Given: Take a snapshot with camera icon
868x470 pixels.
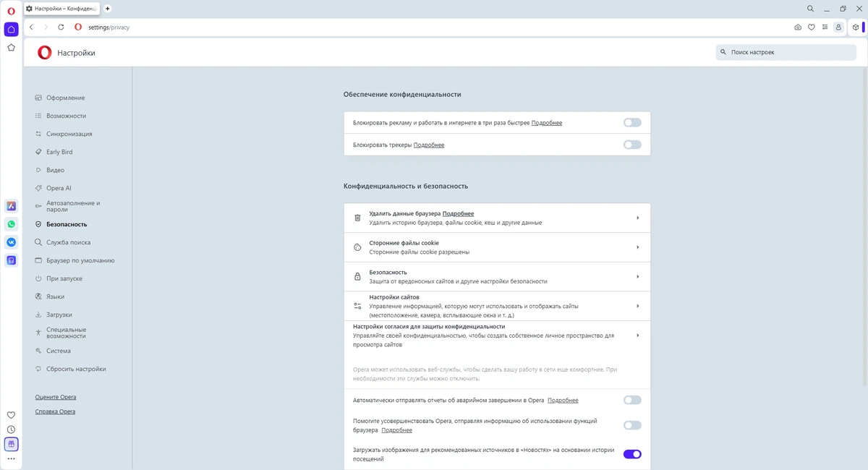Looking at the screenshot, I should 798,27.
